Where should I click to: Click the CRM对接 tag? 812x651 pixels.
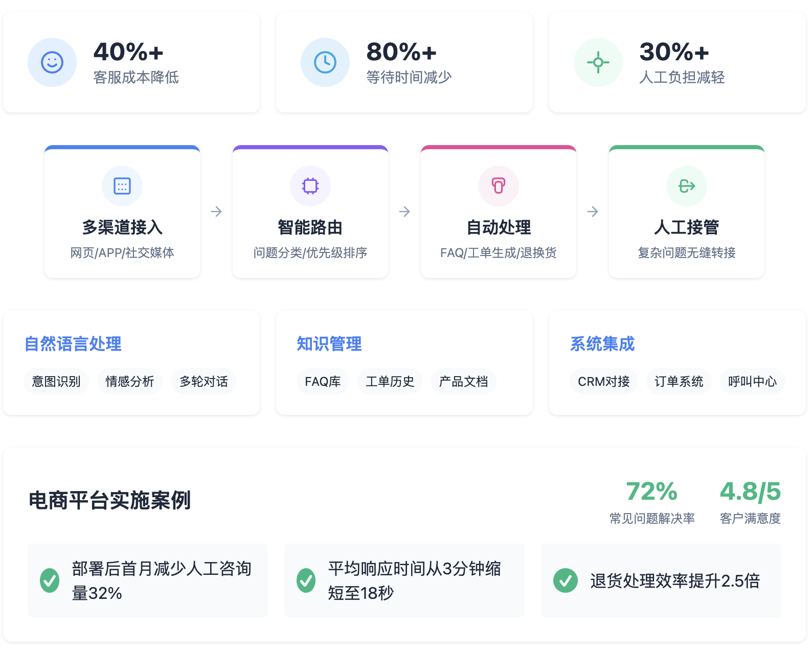click(x=604, y=381)
